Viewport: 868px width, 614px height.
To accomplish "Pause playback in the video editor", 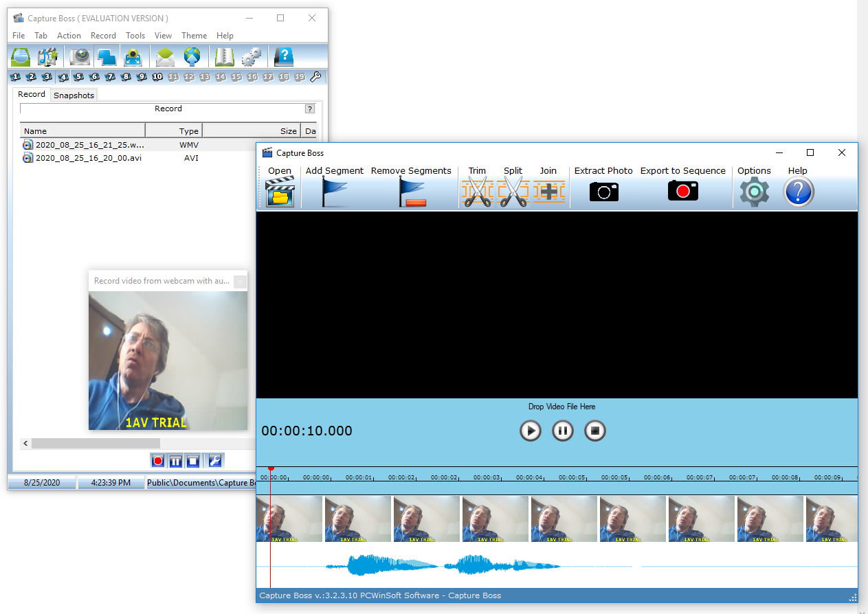I will (x=562, y=431).
